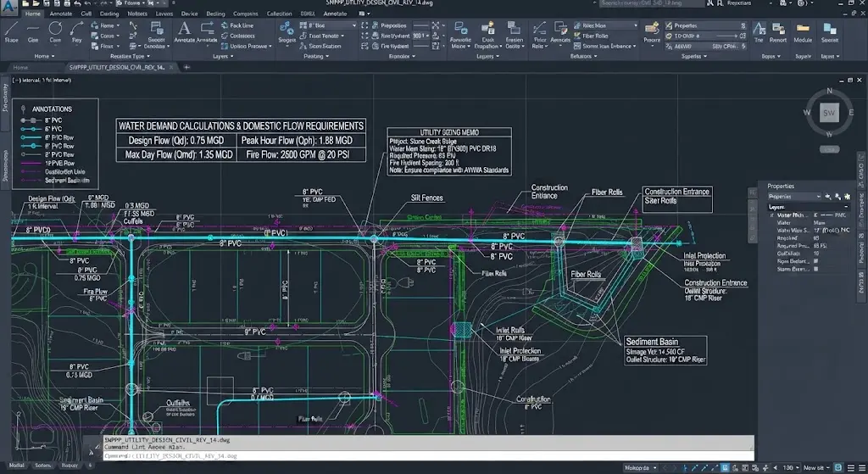Click the customization hamburger icon in status bar
The height and width of the screenshot is (474, 868).
pyautogui.click(x=862, y=468)
